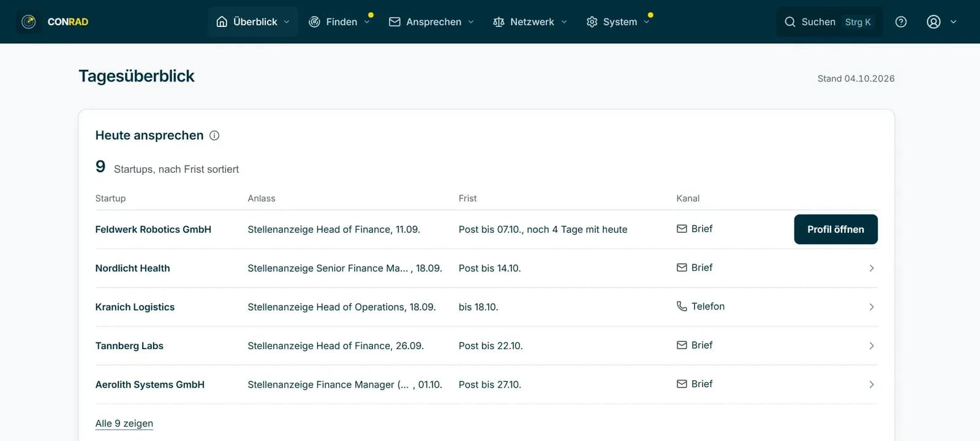This screenshot has width=980, height=441.
Task: Open the help question mark icon
Action: (x=901, y=21)
